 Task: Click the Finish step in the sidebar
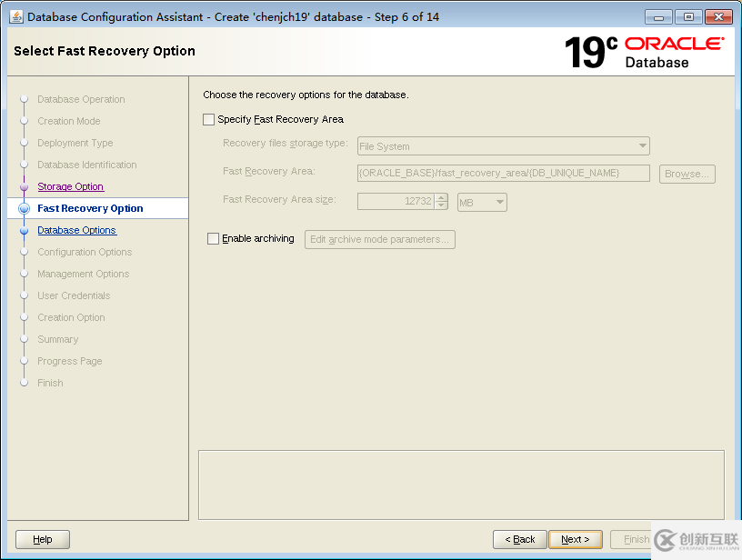(50, 383)
